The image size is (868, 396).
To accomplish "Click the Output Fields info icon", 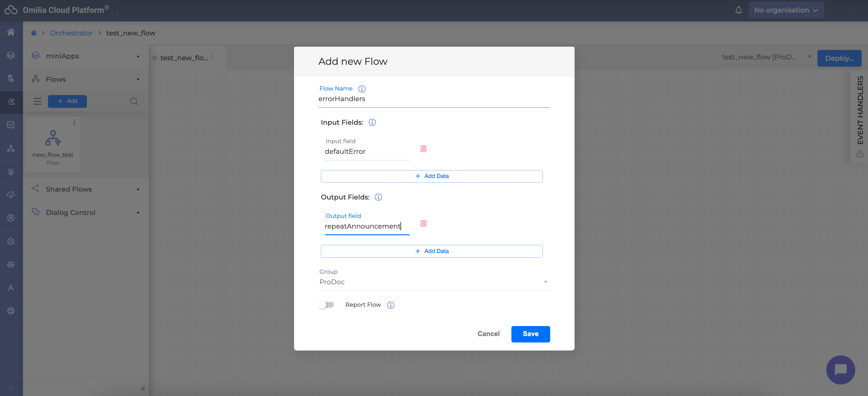I will point(378,197).
